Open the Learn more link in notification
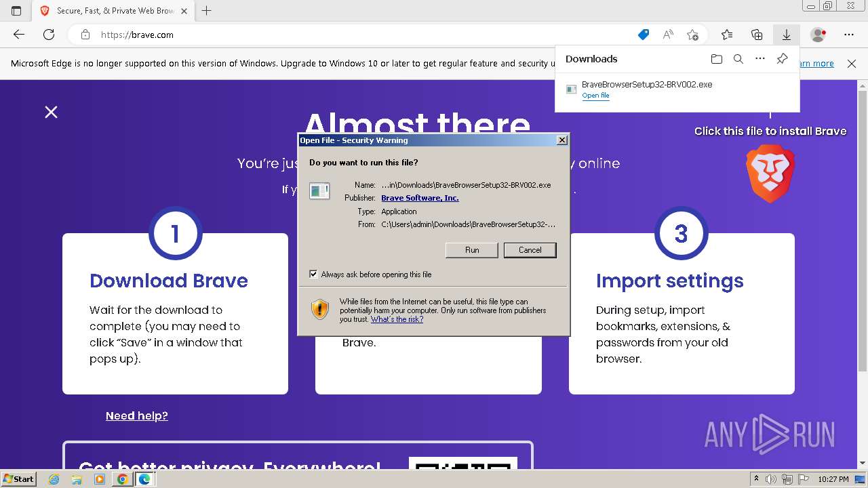Image resolution: width=868 pixels, height=488 pixels. (815, 64)
